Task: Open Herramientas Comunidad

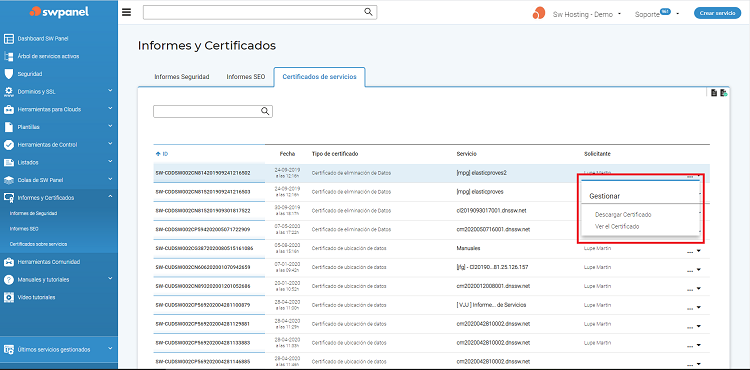Action: click(x=48, y=262)
